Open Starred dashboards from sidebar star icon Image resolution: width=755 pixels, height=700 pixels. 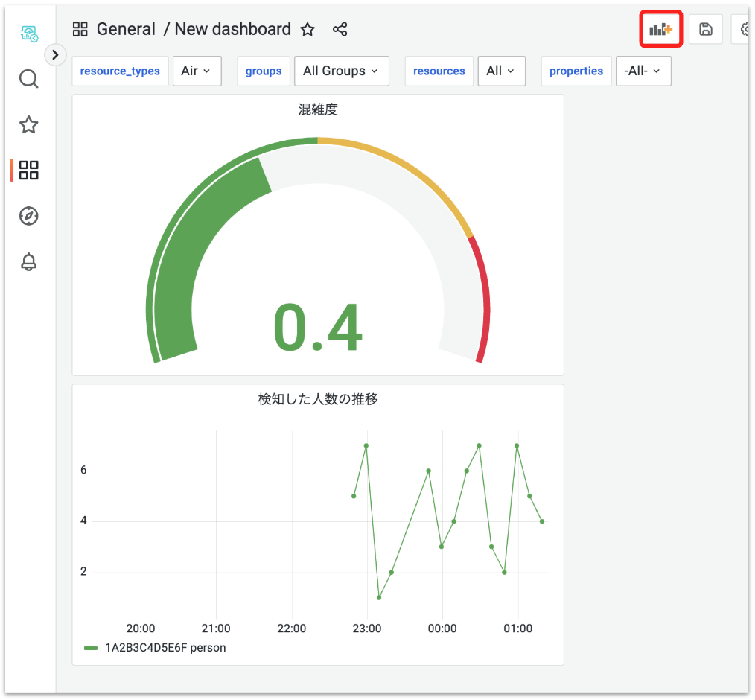click(x=29, y=124)
